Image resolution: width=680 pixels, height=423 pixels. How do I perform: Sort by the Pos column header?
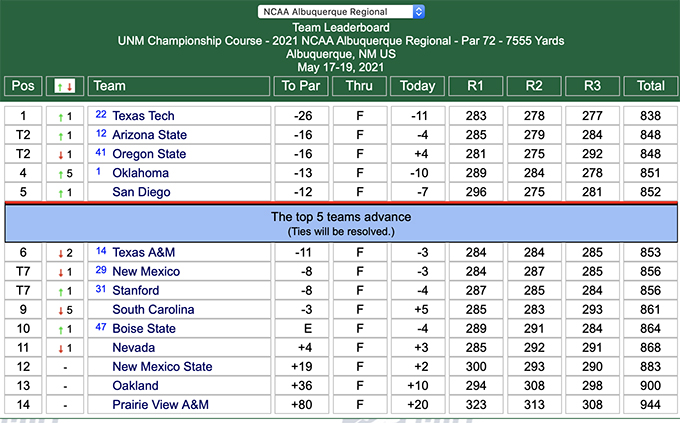pos(23,86)
